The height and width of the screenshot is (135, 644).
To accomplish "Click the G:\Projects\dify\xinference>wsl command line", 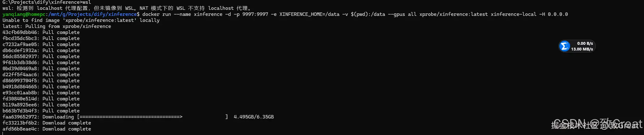I will (x=47, y=2).
